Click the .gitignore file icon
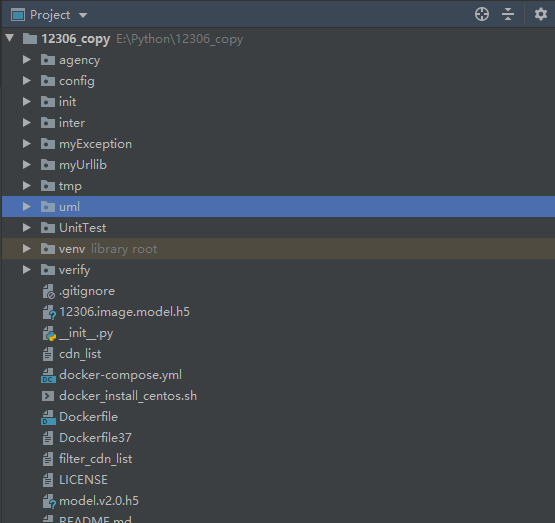 click(x=48, y=291)
